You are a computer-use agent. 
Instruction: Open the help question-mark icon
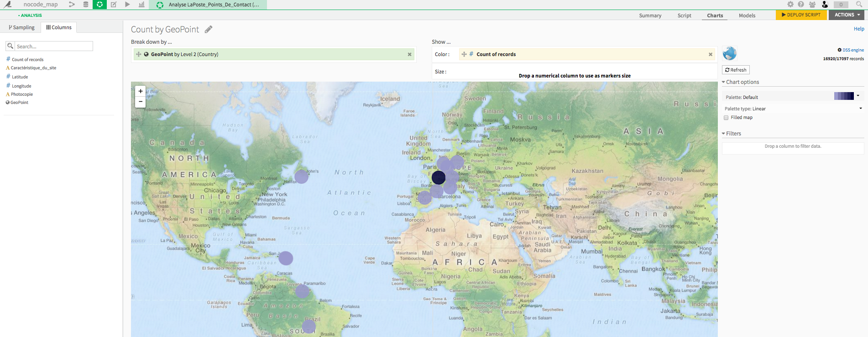(801, 4)
